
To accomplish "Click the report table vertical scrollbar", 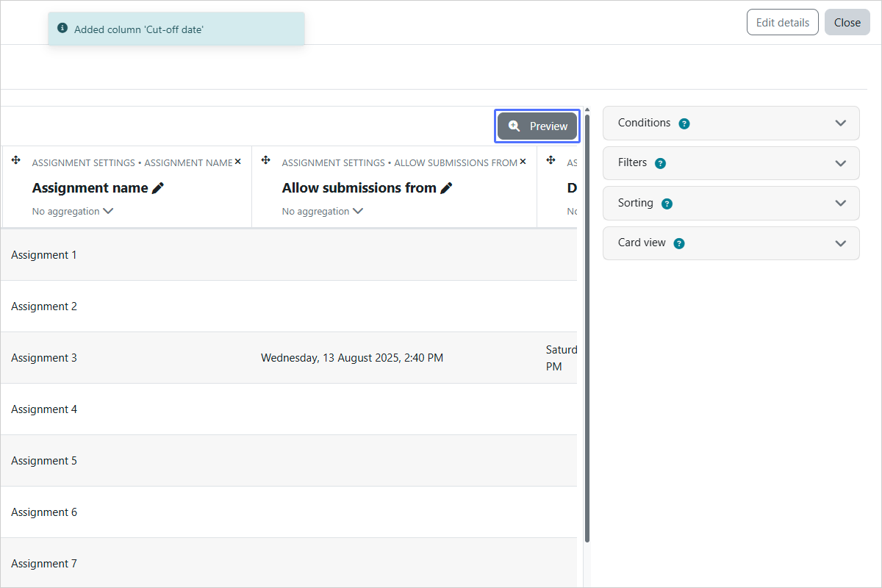I will click(587, 327).
